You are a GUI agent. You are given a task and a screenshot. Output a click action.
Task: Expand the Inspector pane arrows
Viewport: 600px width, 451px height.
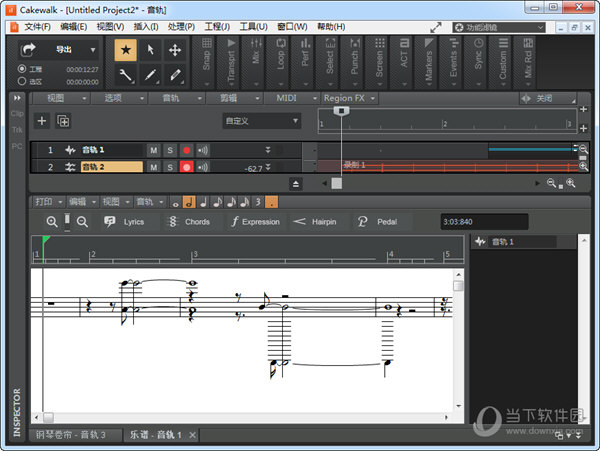coord(17,98)
